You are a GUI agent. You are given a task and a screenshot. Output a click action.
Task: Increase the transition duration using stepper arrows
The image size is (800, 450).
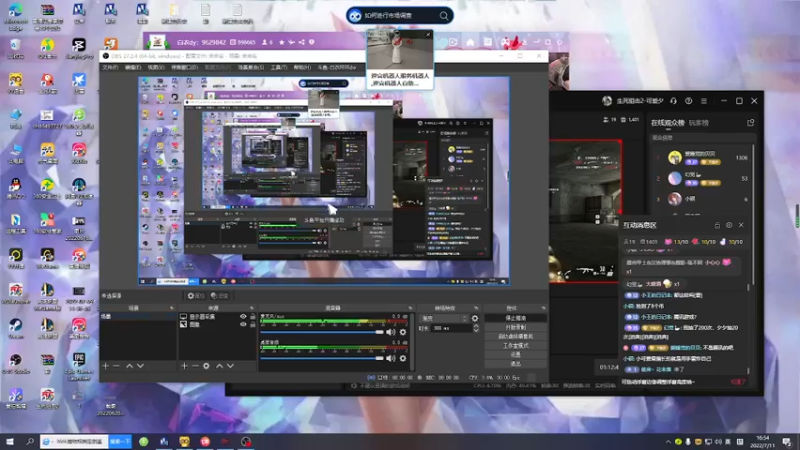pos(476,327)
